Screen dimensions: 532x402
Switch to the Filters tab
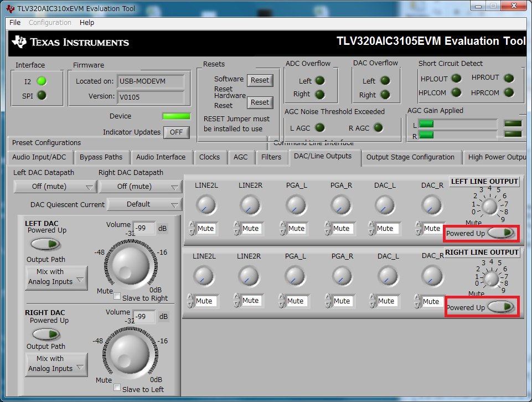271,157
